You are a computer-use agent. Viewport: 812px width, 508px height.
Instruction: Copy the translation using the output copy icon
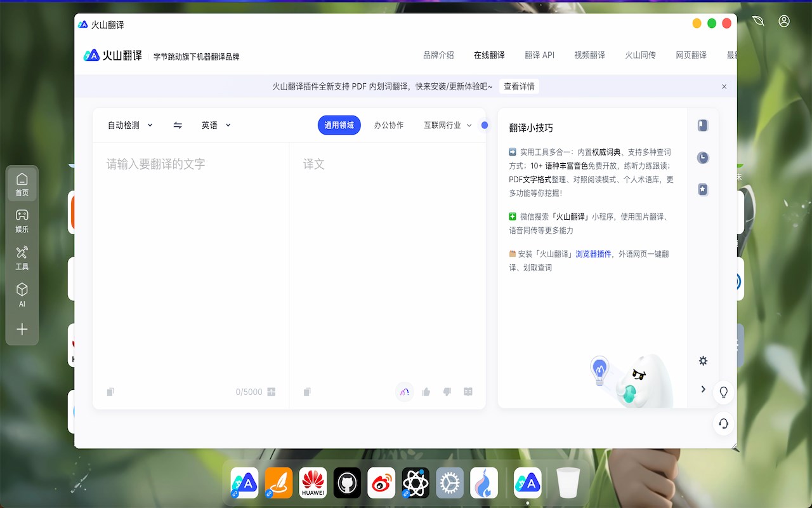307,392
